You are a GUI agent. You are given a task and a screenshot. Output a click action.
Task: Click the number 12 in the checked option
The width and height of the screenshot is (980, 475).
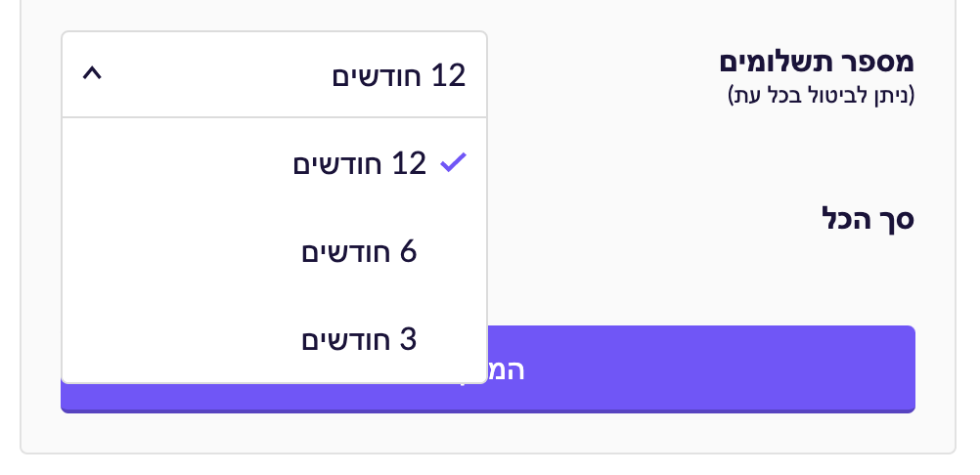click(410, 163)
